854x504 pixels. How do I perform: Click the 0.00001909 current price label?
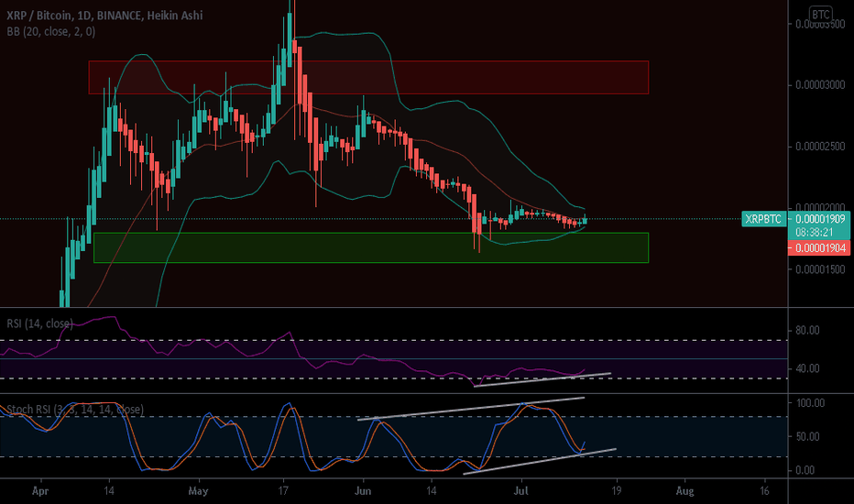click(x=820, y=219)
